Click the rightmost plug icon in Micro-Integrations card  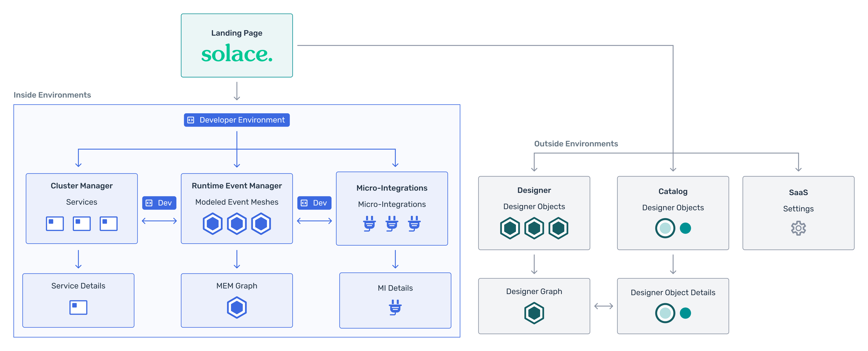(x=414, y=224)
